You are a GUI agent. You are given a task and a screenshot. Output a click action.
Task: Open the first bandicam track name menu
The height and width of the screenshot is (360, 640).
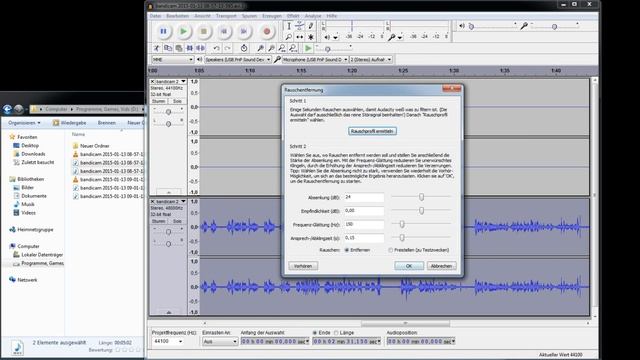[171, 82]
